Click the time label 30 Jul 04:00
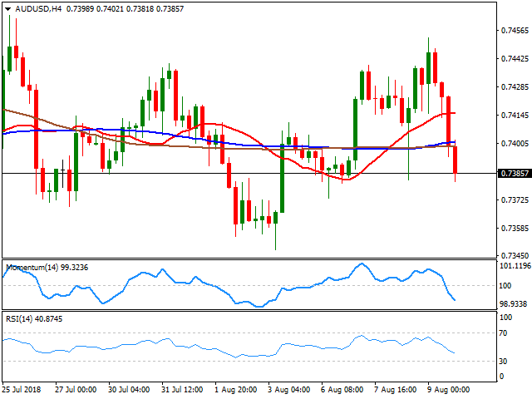This screenshot has height=399, width=532. pos(129,390)
